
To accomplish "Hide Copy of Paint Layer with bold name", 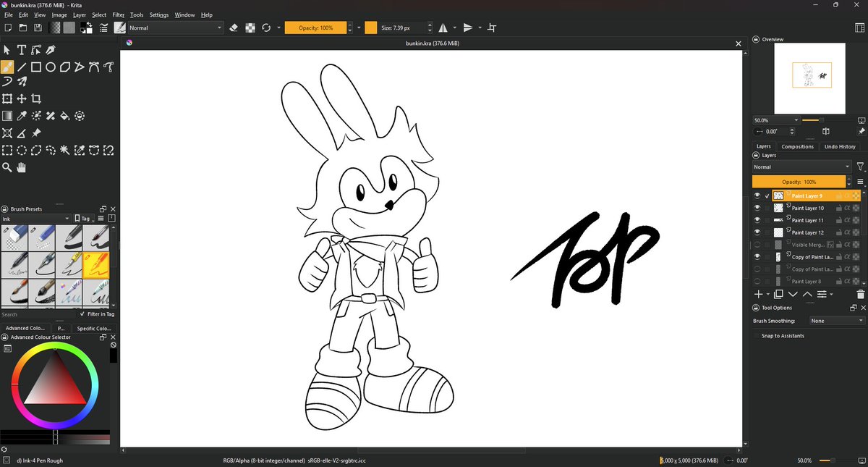I will 757,257.
